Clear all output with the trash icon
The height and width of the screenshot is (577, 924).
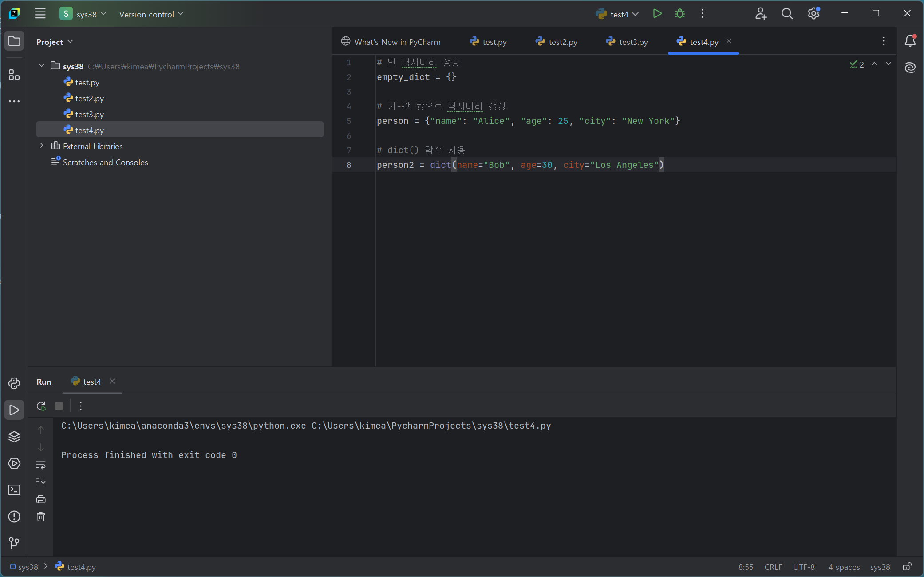pyautogui.click(x=41, y=517)
